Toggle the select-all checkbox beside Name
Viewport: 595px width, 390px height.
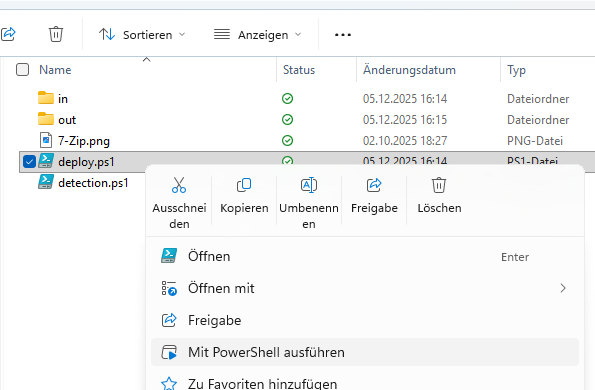pyautogui.click(x=22, y=70)
